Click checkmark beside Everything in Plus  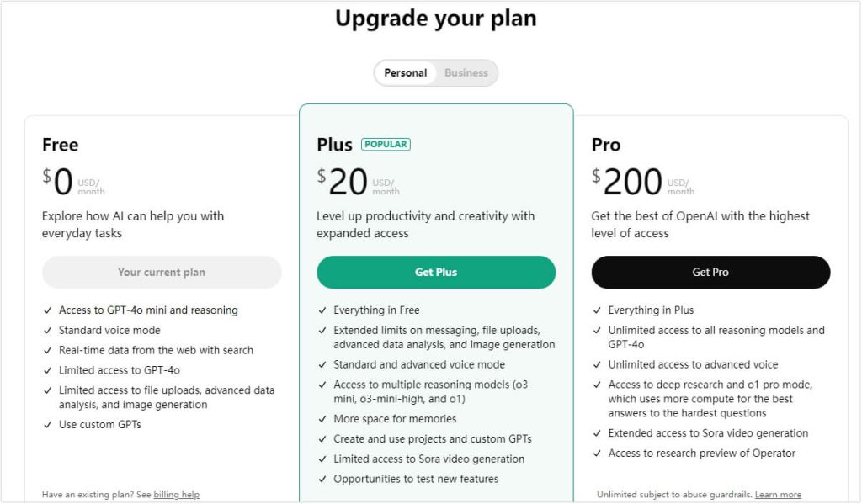(x=597, y=310)
